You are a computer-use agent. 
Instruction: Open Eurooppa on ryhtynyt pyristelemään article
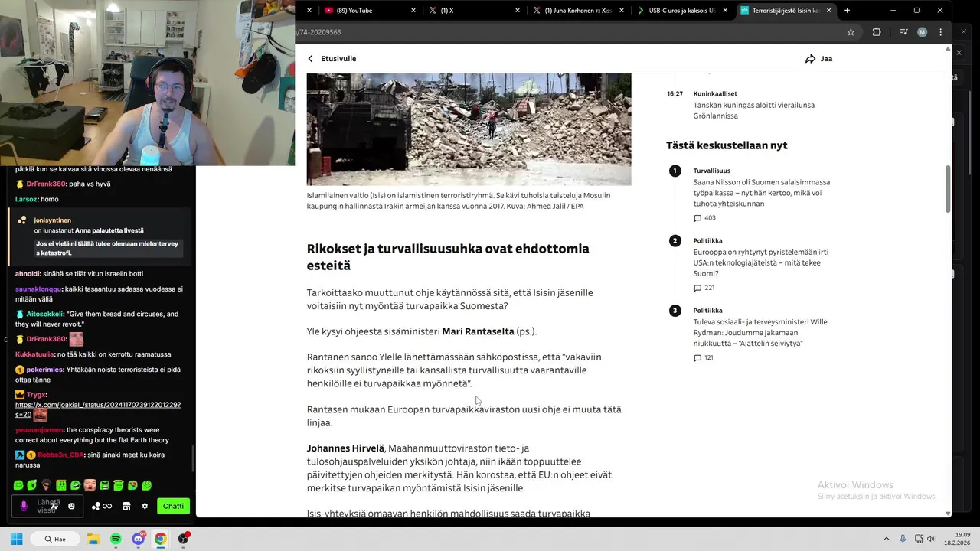(760, 262)
